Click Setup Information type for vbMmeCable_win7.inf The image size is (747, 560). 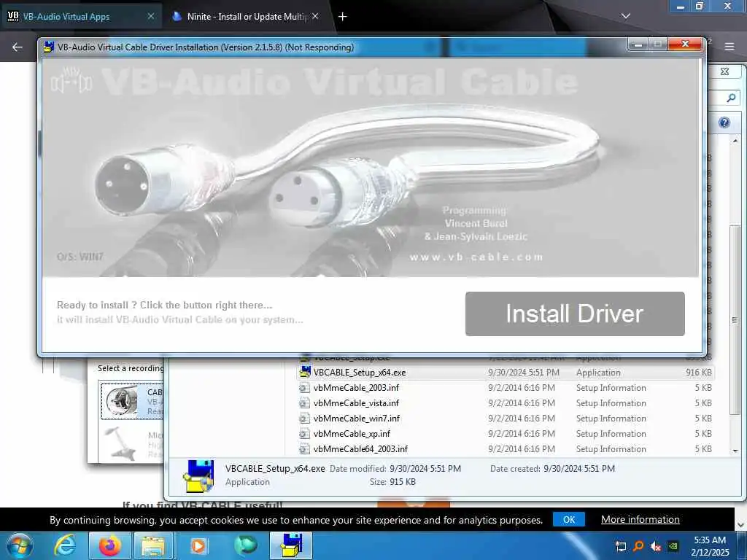pyautogui.click(x=611, y=418)
